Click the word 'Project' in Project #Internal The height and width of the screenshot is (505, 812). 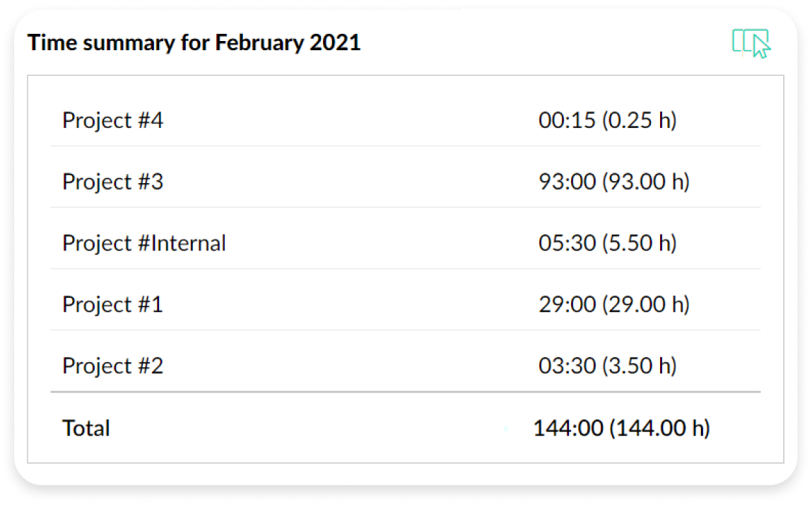click(95, 243)
